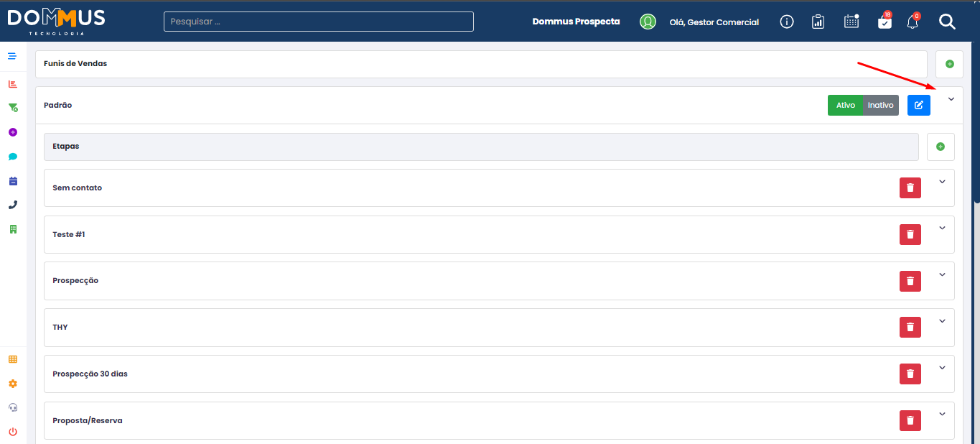Open the cyan chat bubble icon

click(13, 157)
